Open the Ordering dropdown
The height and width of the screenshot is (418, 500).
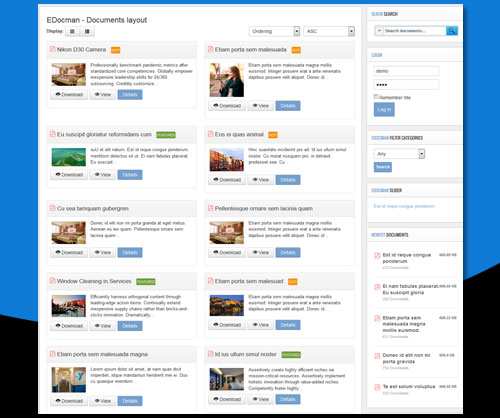click(x=274, y=31)
